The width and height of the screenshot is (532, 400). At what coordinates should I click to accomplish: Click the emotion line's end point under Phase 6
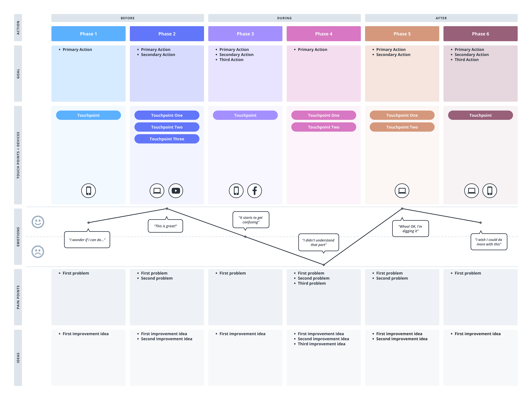pyautogui.click(x=481, y=223)
